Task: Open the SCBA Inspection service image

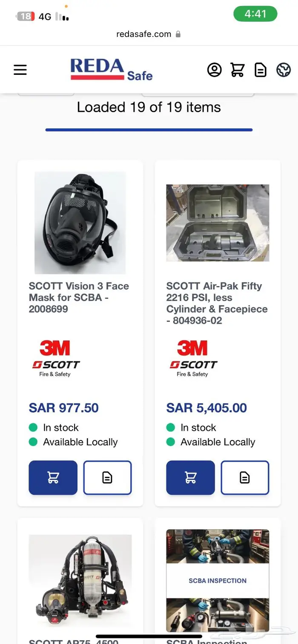Action: 218,580
